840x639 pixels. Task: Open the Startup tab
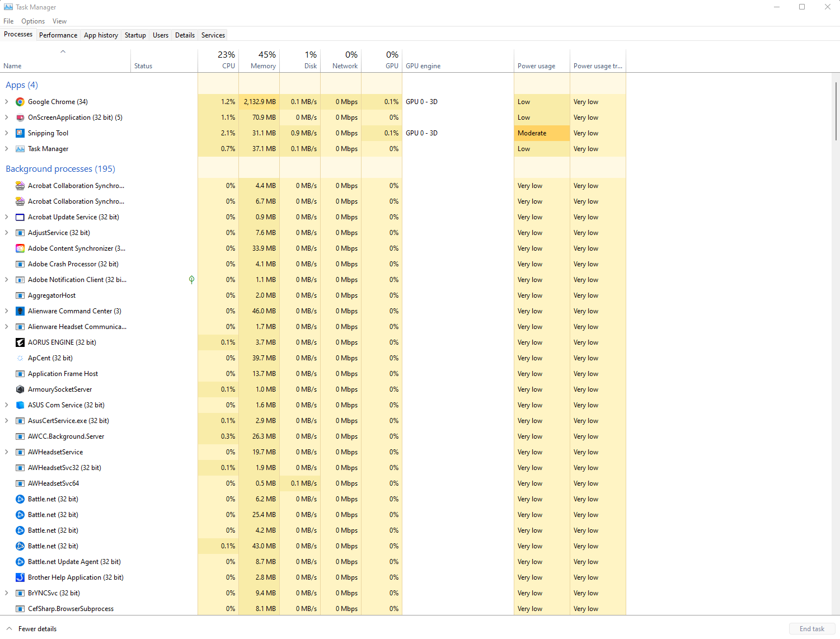tap(135, 35)
